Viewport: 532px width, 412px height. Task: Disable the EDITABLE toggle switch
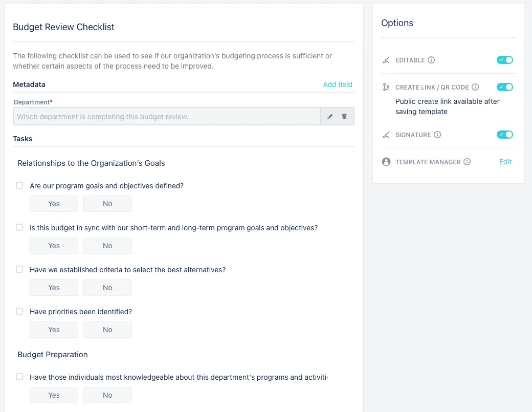[504, 60]
